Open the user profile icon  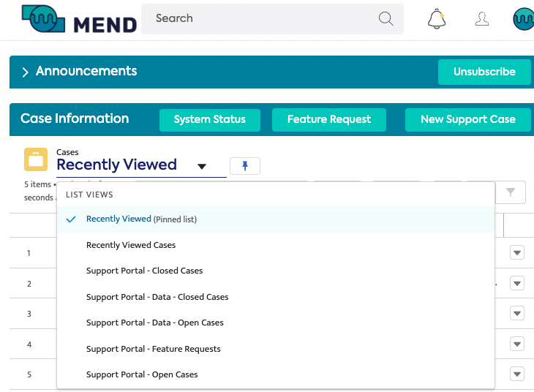pos(482,19)
